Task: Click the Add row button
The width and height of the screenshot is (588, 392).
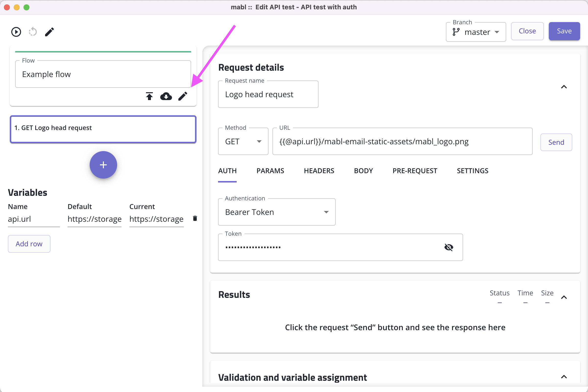Action: 29,244
